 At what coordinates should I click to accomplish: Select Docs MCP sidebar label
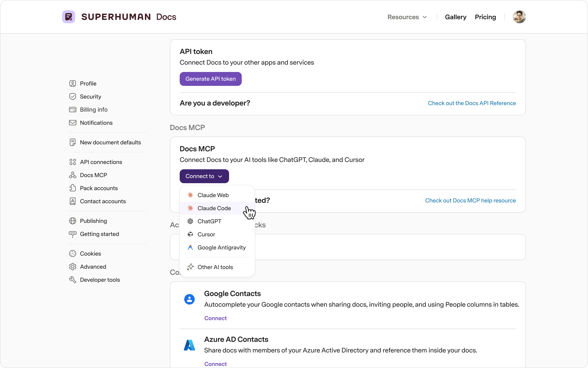(x=94, y=175)
